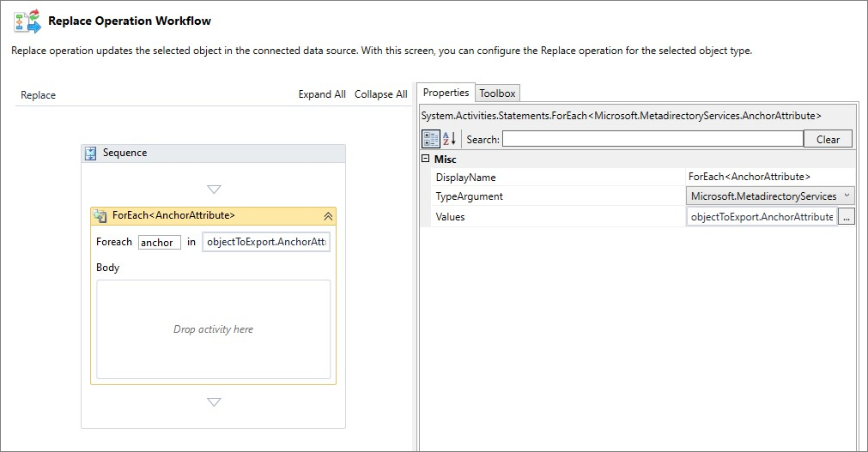Click Expand All in the designer

click(322, 94)
